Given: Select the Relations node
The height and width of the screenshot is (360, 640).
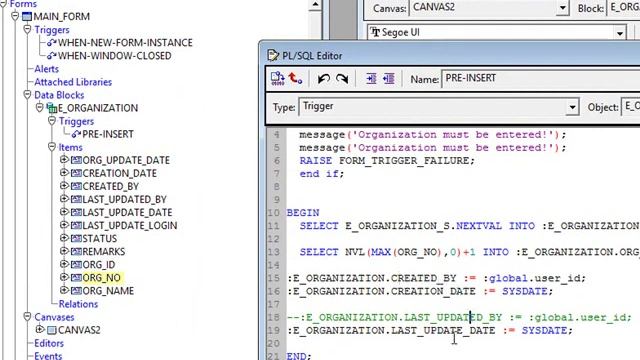Looking at the screenshot, I should click(78, 304).
